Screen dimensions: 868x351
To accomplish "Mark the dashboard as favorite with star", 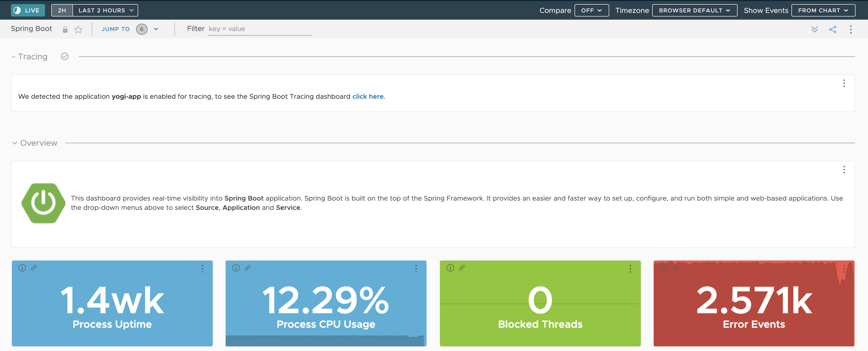I will [78, 30].
